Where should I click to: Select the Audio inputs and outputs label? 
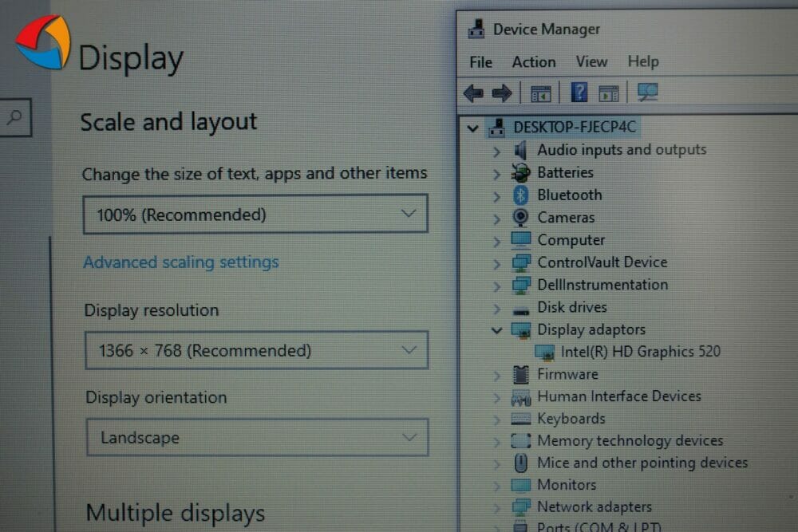(622, 149)
